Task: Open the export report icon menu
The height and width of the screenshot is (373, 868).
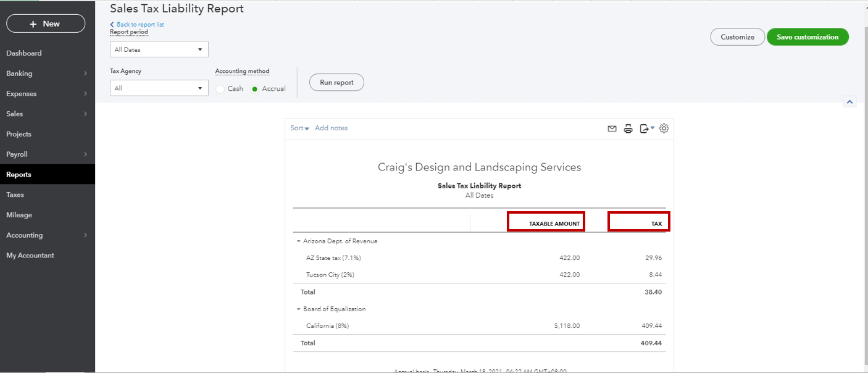Action: point(646,128)
